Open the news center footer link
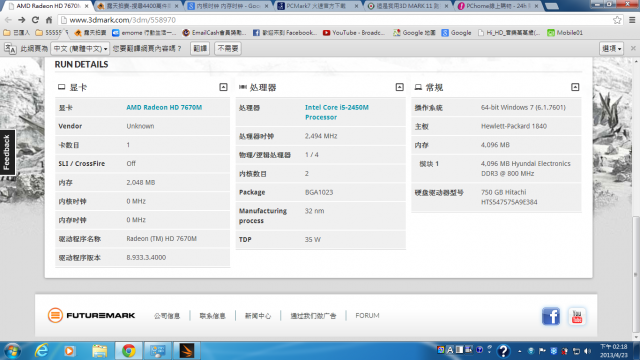This screenshot has width=640, height=360. pyautogui.click(x=258, y=316)
